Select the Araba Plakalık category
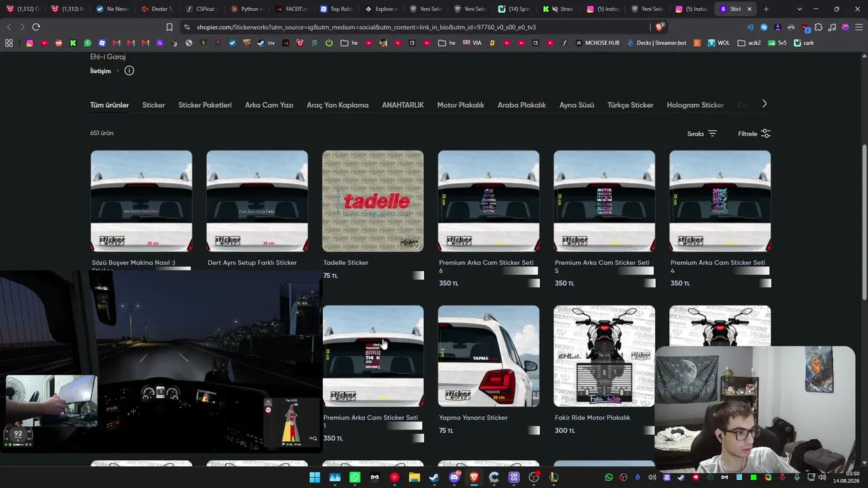This screenshot has height=488, width=868. (x=521, y=105)
